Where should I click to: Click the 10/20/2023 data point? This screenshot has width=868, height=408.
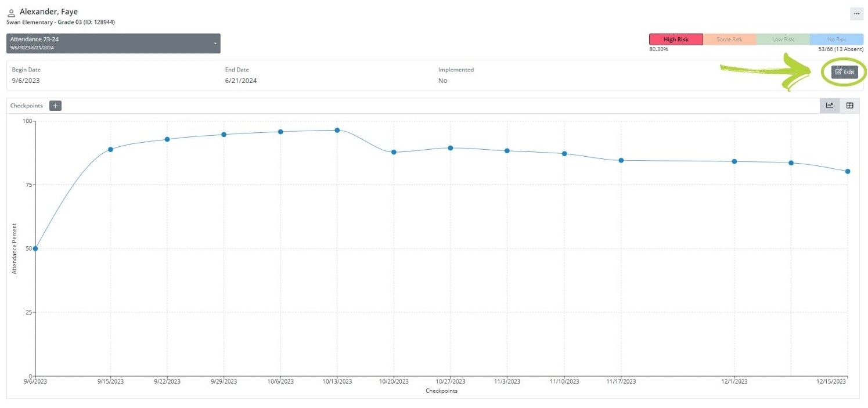point(394,152)
